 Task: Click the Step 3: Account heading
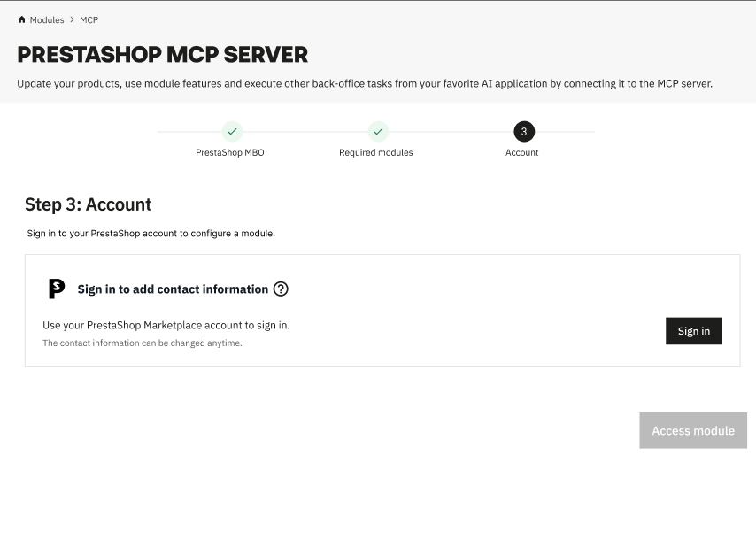pos(89,204)
